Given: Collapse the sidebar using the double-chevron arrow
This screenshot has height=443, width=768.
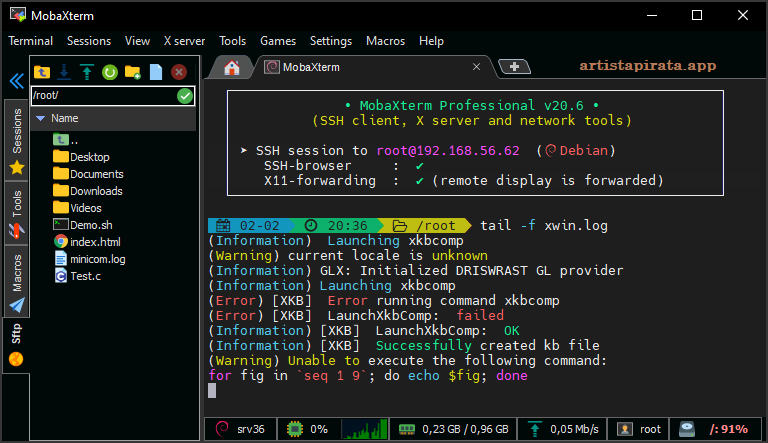Looking at the screenshot, I should pos(15,81).
